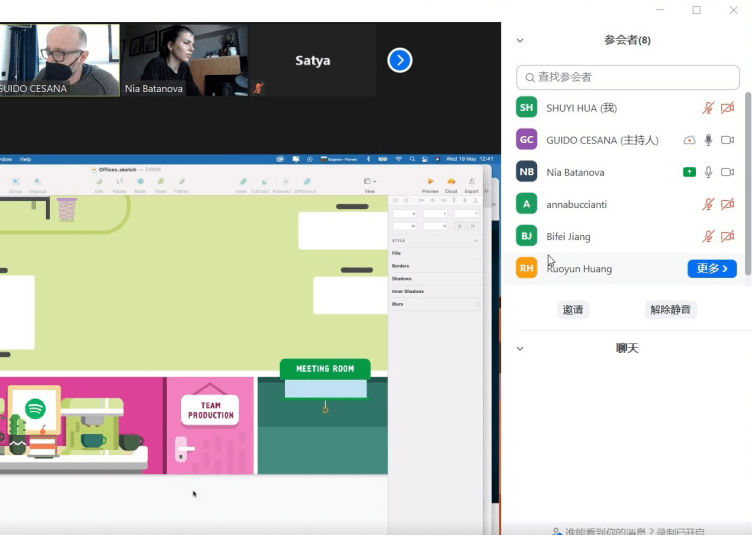Viewport: 753px width, 536px height.
Task: Click the microphone icon for GUIDO CESANA
Action: tap(708, 140)
